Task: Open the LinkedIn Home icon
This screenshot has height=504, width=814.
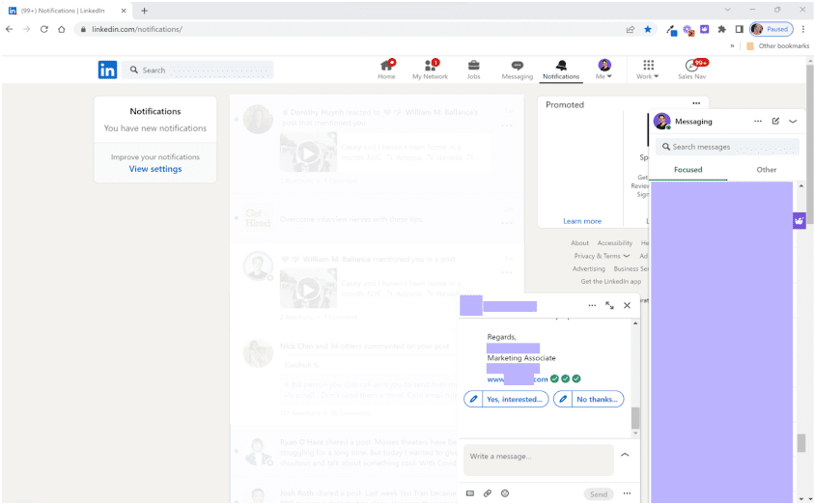Action: tap(386, 66)
